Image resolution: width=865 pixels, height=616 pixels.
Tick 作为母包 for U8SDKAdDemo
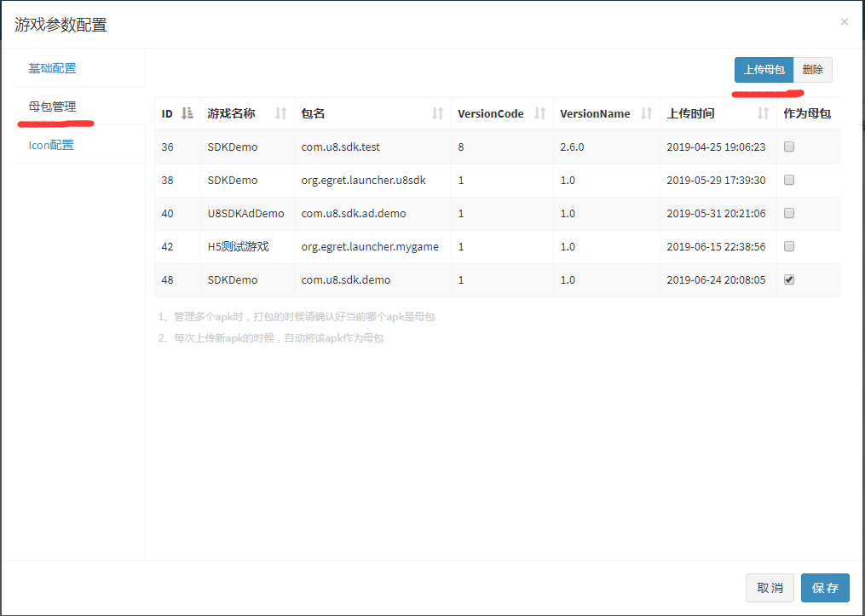click(x=788, y=213)
